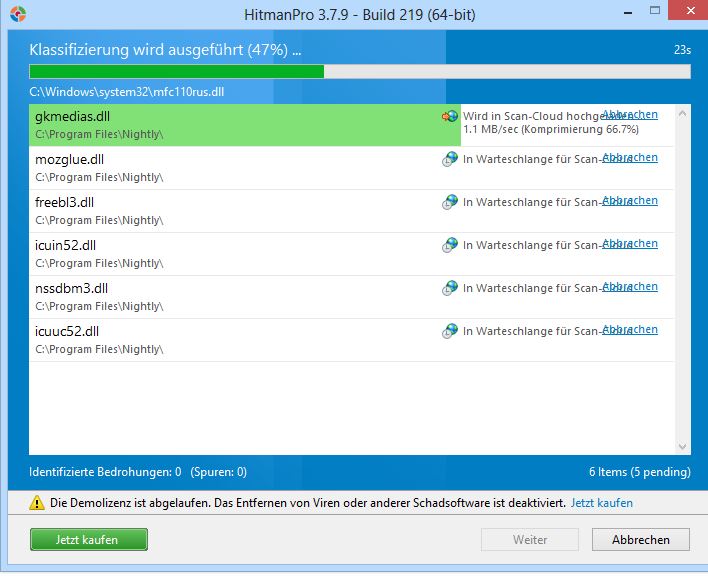Viewport: 708px width, 576px height.
Task: Open the blue Jetzt kaufen link in license notice
Action: point(601,503)
